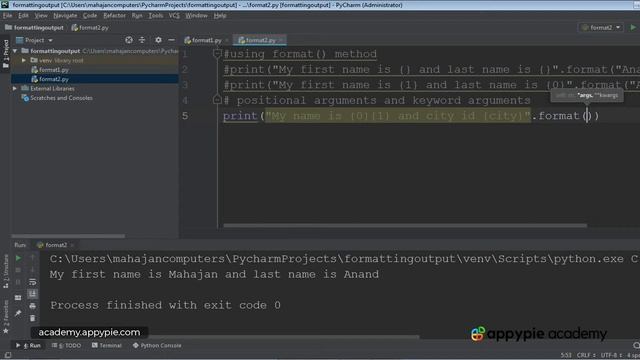This screenshot has height=360, width=640.
Task: Fold the comment block at line 1
Action: [x=217, y=53]
